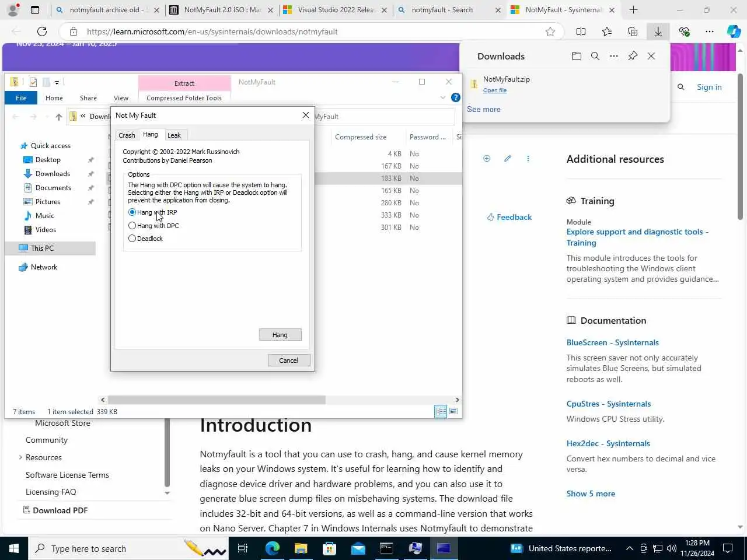Screen dimensions: 747x560
Task: Click the Explorer horizontal scrollbar
Action: (x=217, y=400)
